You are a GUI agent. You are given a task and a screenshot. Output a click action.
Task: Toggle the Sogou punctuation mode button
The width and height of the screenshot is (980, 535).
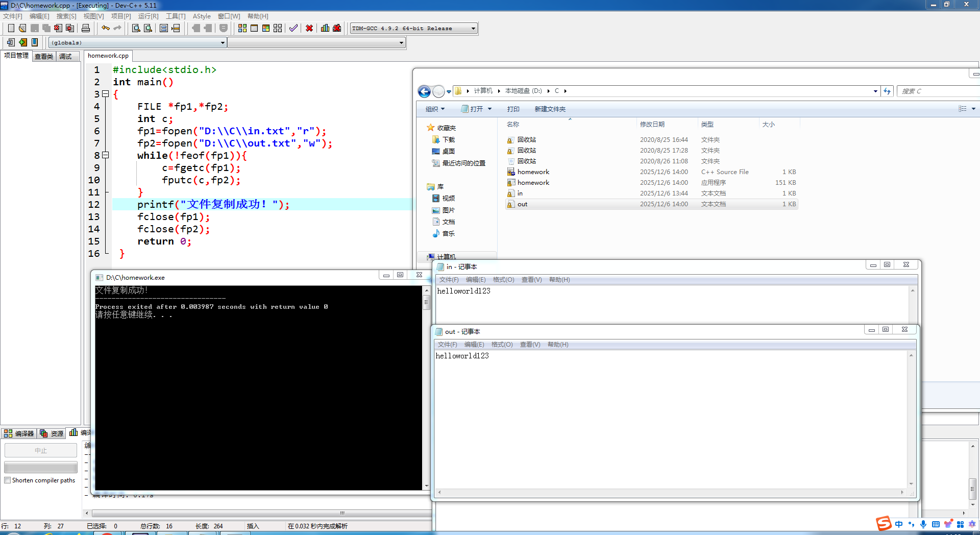tap(912, 524)
